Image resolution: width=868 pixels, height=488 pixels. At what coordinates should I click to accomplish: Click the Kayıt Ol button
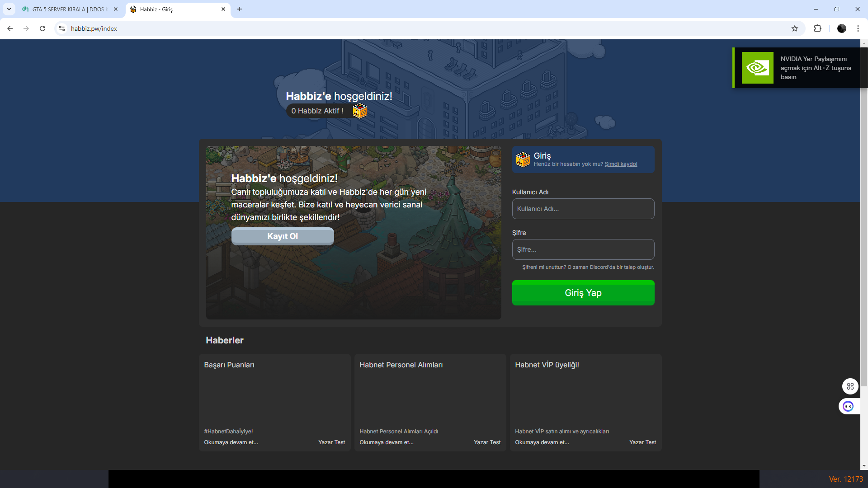click(283, 236)
